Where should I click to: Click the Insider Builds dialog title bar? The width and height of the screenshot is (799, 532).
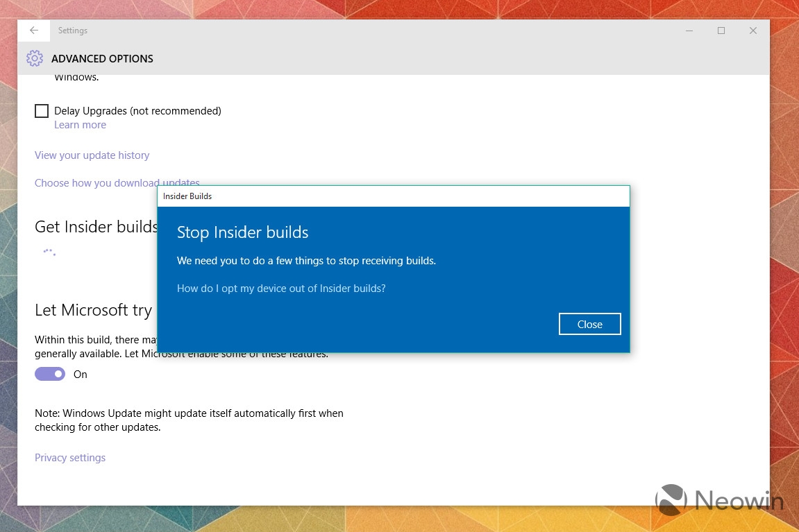(394, 196)
